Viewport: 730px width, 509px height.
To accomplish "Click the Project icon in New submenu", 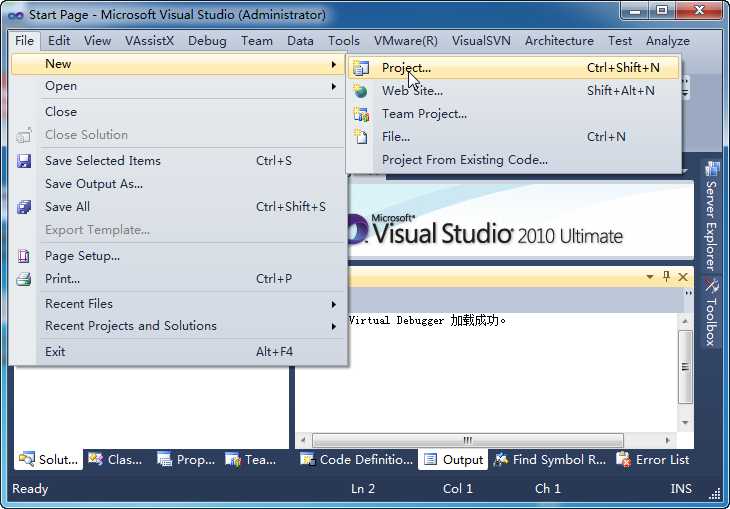I will (361, 68).
